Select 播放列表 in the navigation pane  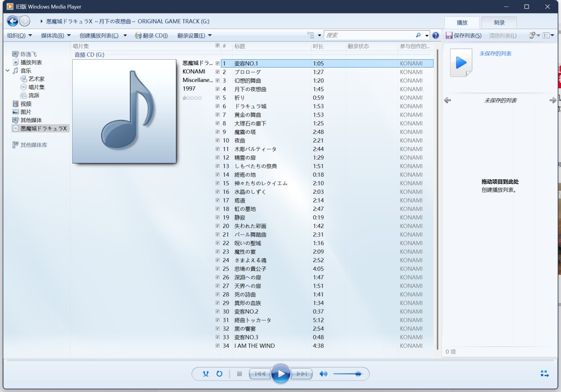pyautogui.click(x=27, y=62)
